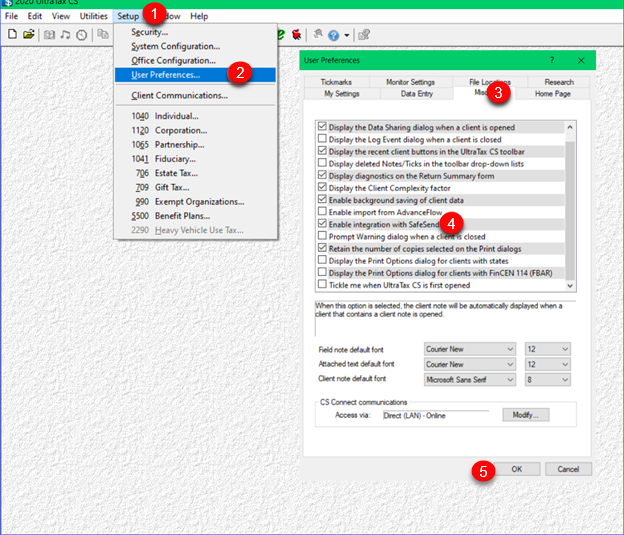The width and height of the screenshot is (624, 535).
Task: Select 990 Exempt Organizations in Setup menu
Action: click(195, 202)
